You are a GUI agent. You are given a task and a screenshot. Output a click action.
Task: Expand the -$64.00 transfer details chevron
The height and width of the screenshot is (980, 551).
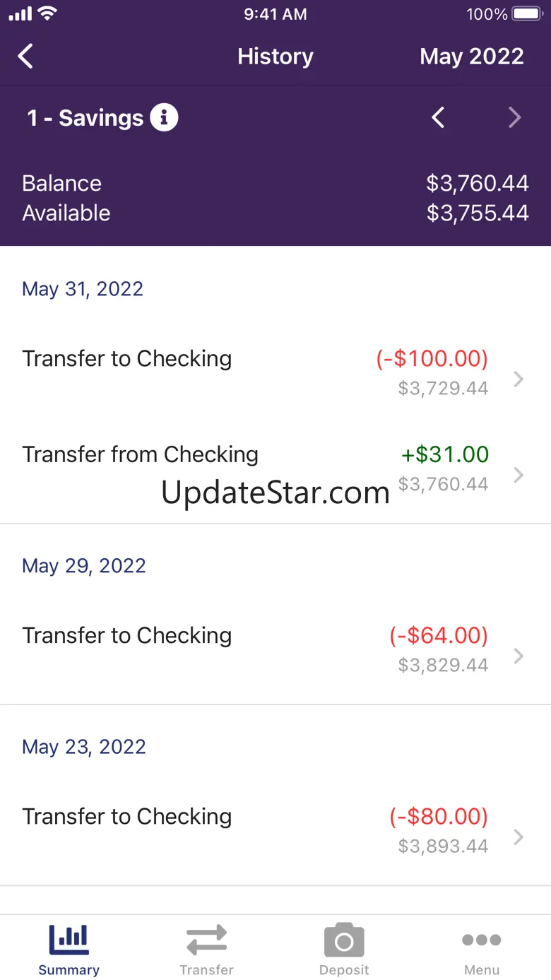coord(519,656)
